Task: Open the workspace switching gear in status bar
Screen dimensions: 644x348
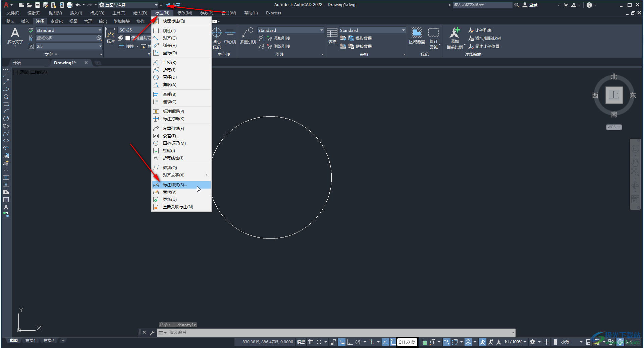Action: (532, 342)
